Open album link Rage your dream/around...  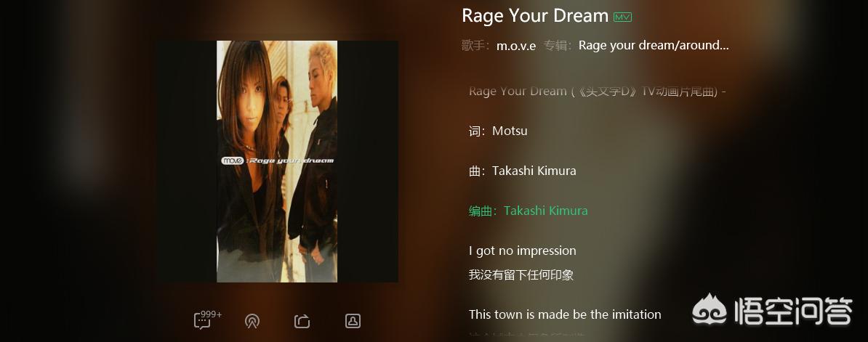coord(654,45)
